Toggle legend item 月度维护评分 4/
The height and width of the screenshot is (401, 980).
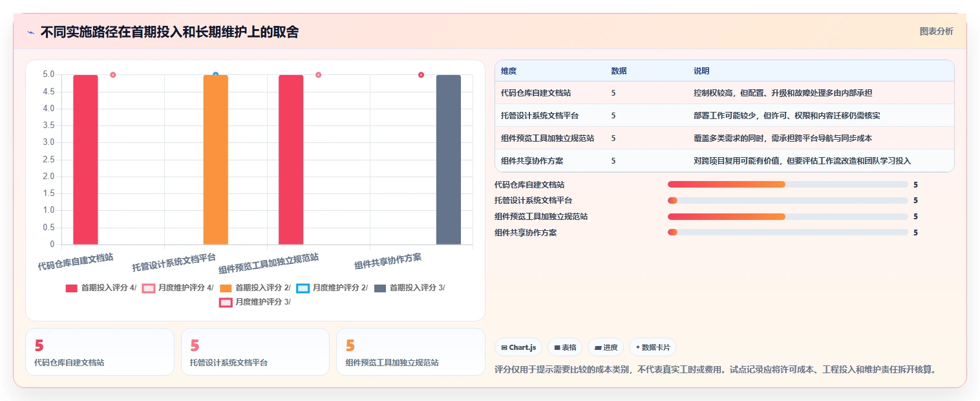178,288
